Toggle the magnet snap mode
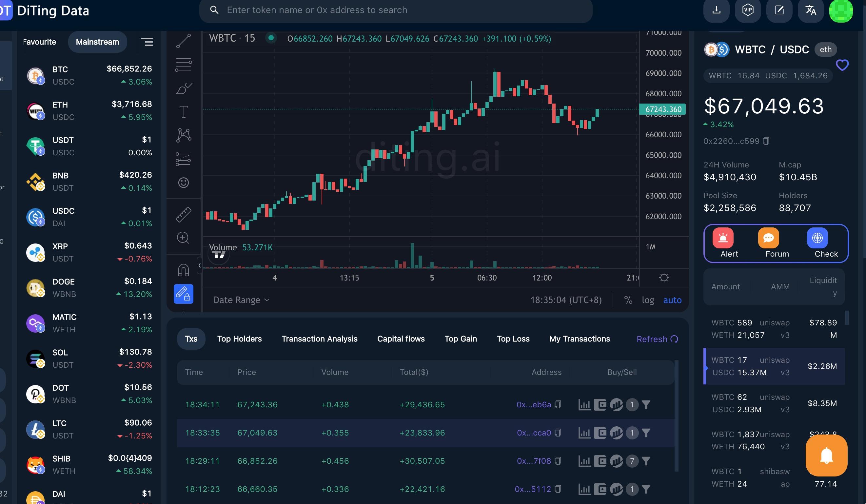 coord(184,270)
